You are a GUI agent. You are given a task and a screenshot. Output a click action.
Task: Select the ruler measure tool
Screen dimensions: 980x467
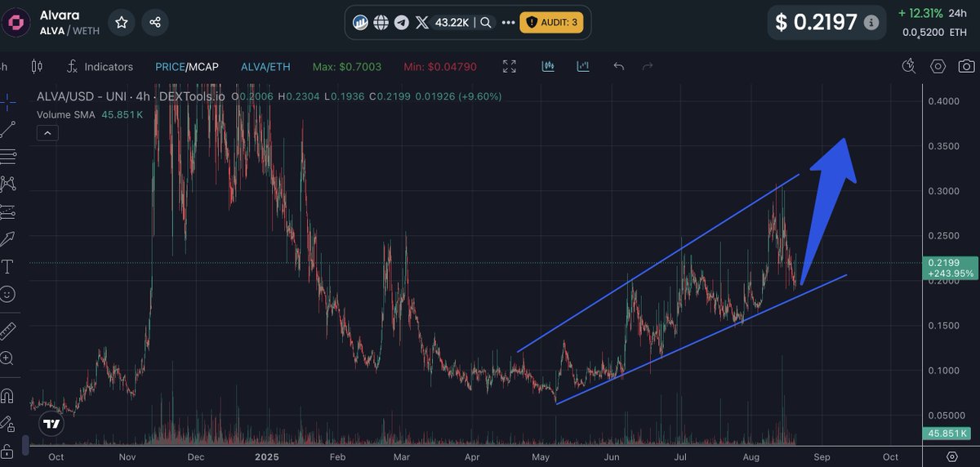[7, 331]
